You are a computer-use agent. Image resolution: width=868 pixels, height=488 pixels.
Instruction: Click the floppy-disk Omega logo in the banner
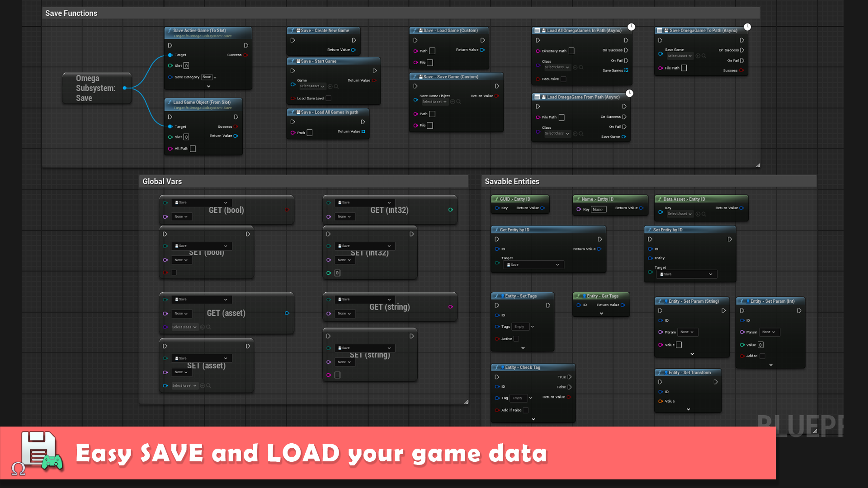point(38,453)
